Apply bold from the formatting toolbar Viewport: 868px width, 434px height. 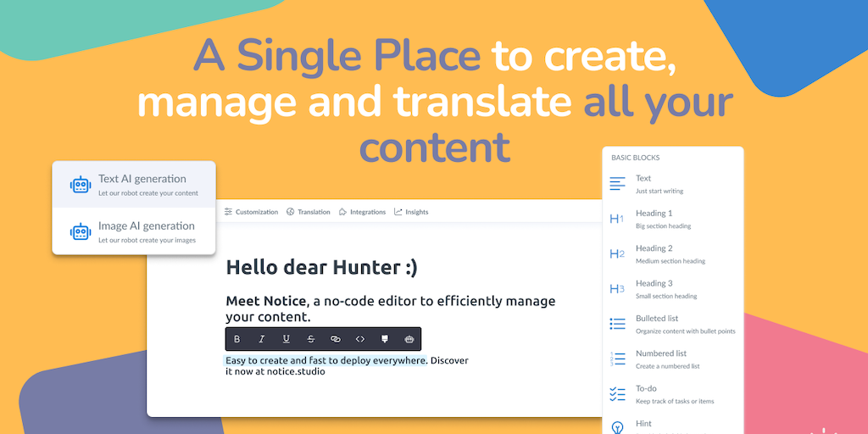pos(237,339)
